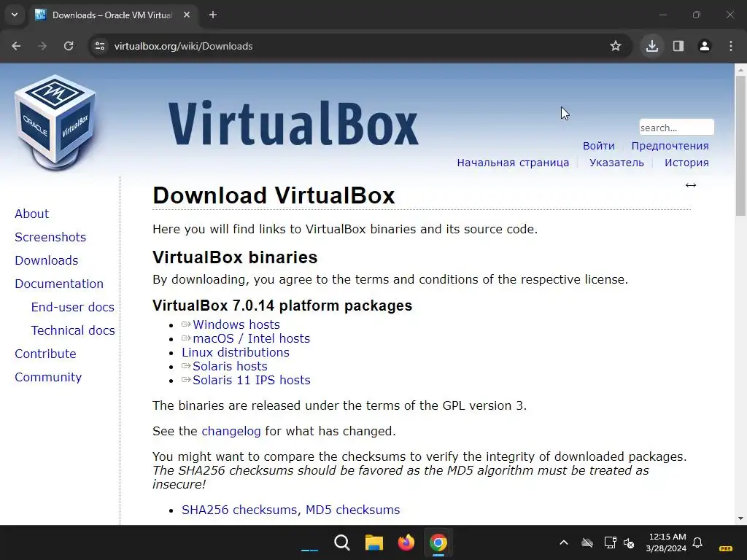Screen dimensions: 747x560
Task: Download the macOS / Intel hosts package
Action: (251, 338)
